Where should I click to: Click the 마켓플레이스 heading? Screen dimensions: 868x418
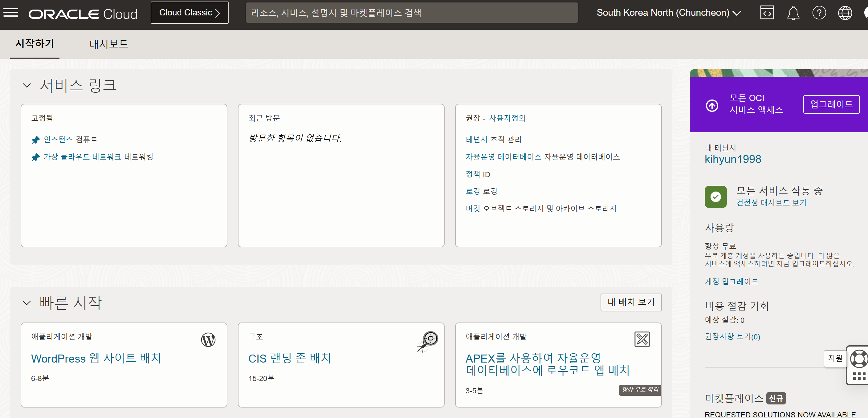[x=734, y=399]
